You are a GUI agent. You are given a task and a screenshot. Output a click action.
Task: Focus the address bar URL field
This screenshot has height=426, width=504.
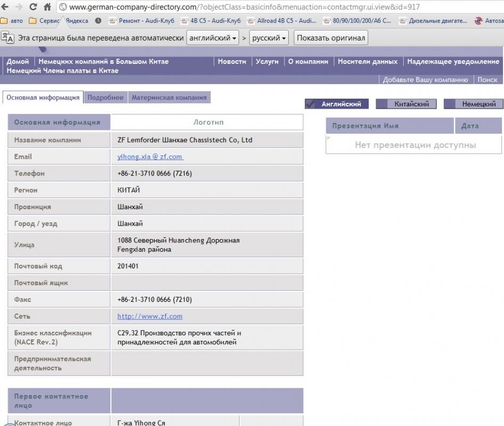click(245, 7)
